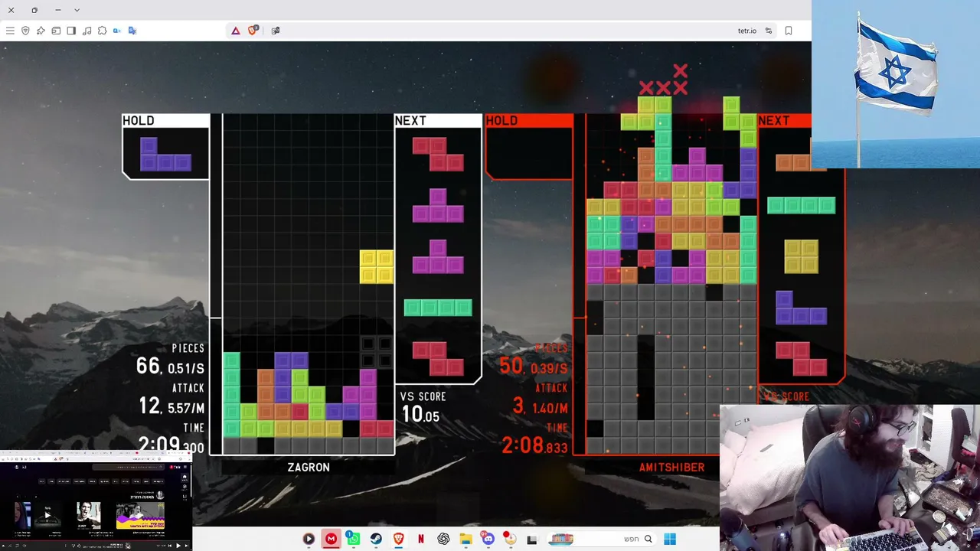Expand the tab search chevron in title bar
The width and height of the screenshot is (980, 551).
point(77,10)
